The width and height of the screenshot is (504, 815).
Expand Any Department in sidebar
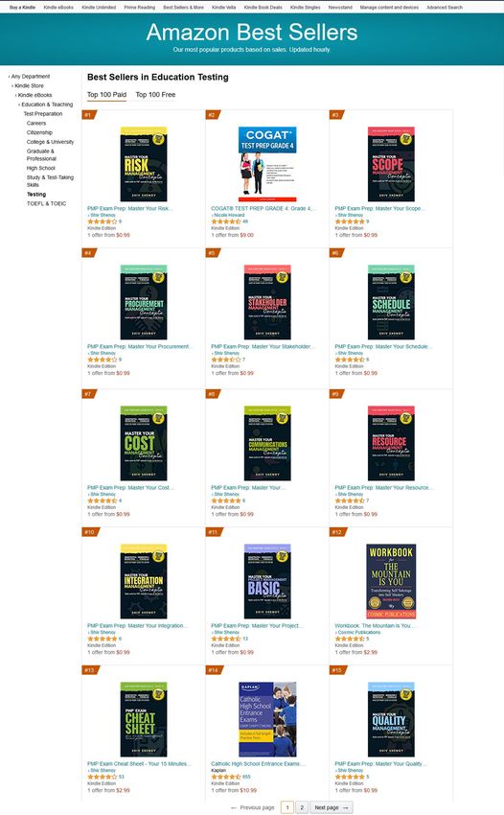pyautogui.click(x=31, y=77)
